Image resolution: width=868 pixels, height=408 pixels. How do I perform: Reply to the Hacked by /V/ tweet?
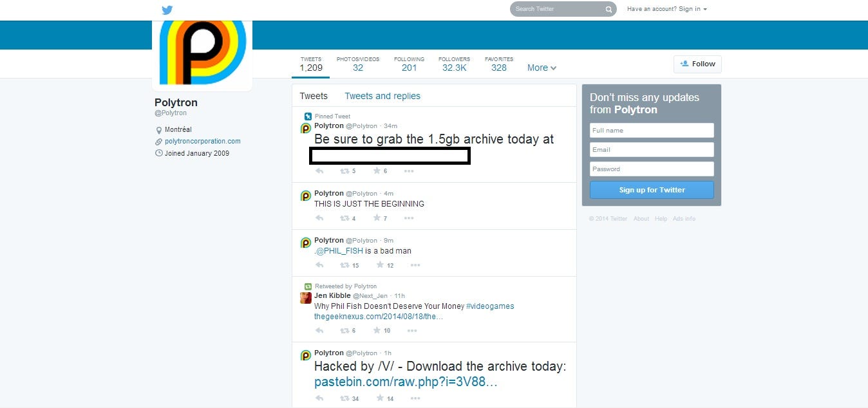pos(319,399)
